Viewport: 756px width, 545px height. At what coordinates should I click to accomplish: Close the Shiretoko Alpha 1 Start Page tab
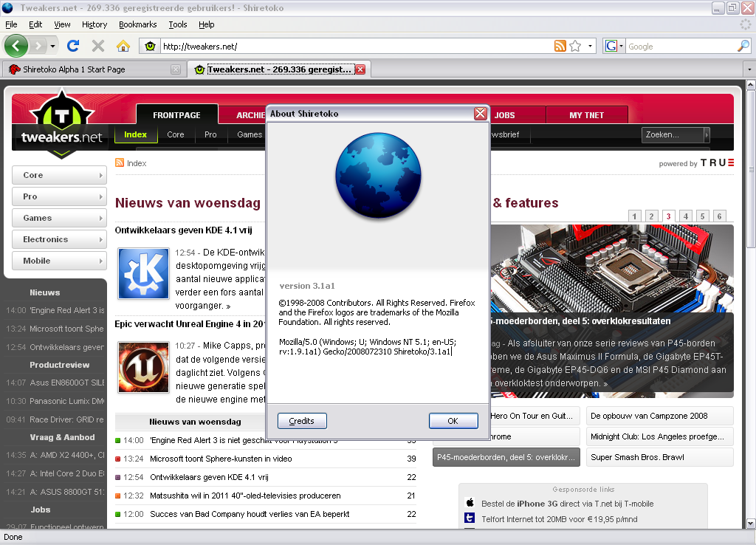(176, 69)
